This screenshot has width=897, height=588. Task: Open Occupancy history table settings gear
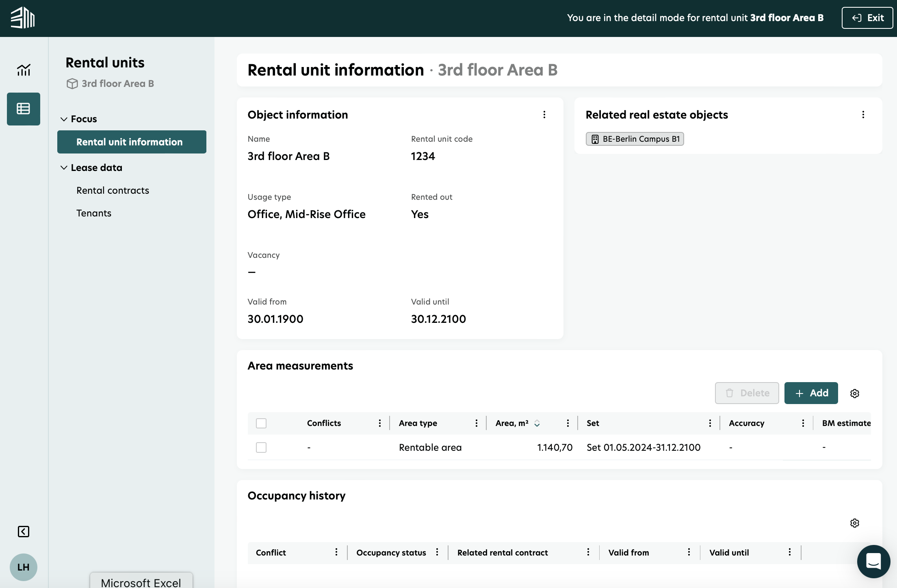pyautogui.click(x=854, y=523)
